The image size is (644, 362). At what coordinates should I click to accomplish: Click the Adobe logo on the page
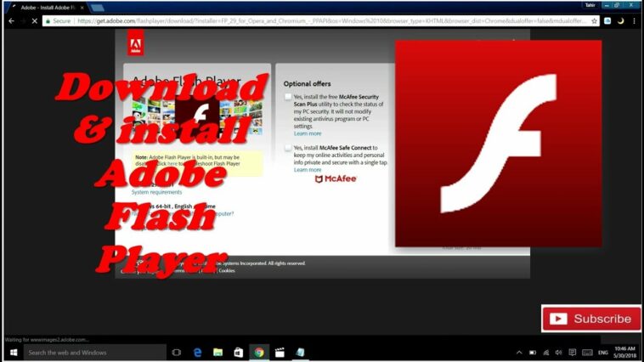(136, 43)
